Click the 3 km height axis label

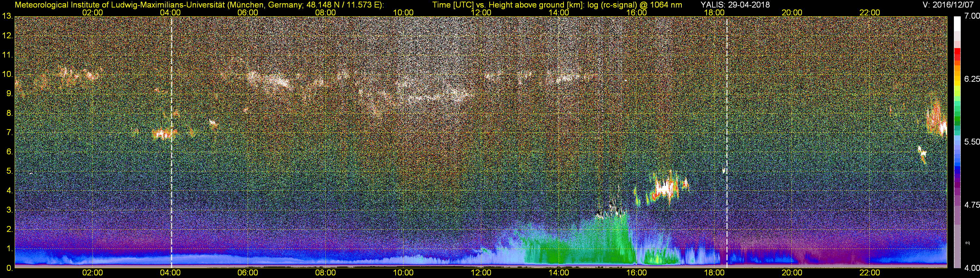tap(9, 210)
